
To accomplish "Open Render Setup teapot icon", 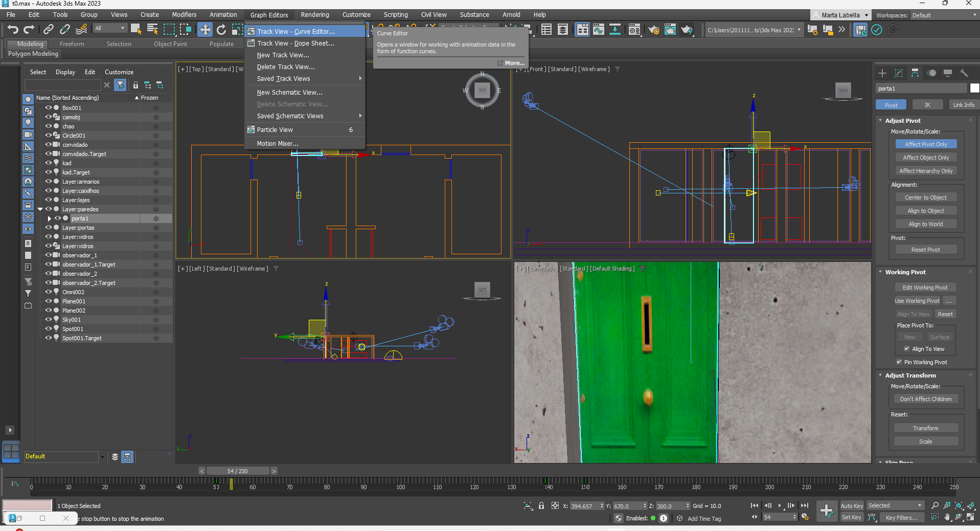I will point(654,30).
